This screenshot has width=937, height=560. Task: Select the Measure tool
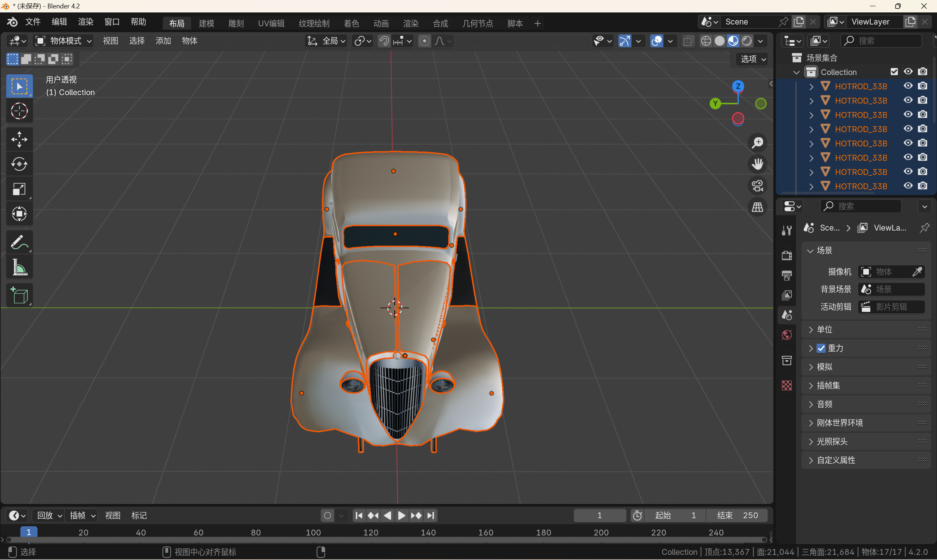tap(19, 268)
